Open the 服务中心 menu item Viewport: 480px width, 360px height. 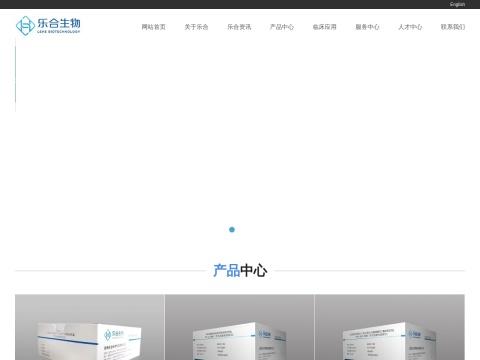pyautogui.click(x=367, y=27)
